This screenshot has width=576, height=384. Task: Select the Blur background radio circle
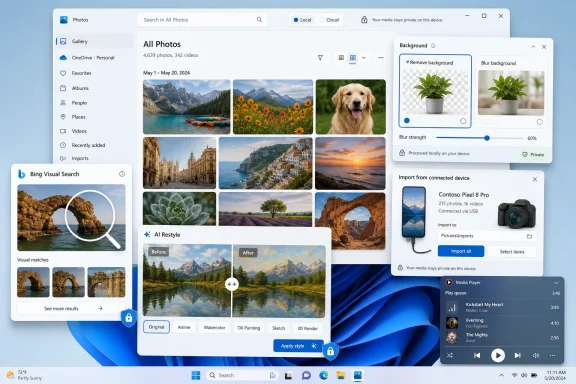coord(539,122)
